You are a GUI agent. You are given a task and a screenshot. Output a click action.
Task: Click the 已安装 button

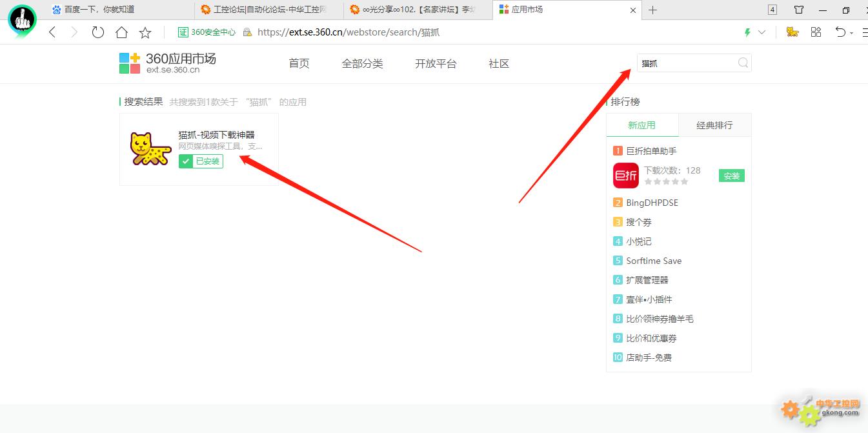[x=201, y=161]
